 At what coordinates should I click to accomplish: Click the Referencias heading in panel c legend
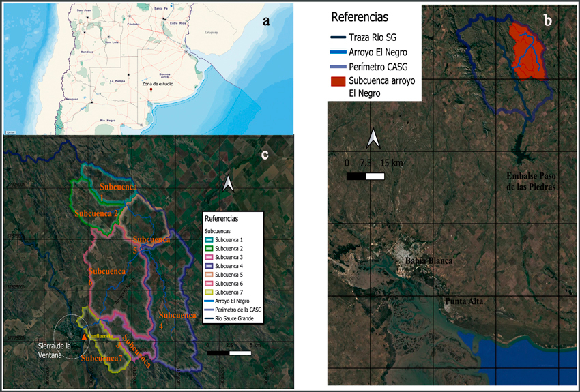point(222,219)
